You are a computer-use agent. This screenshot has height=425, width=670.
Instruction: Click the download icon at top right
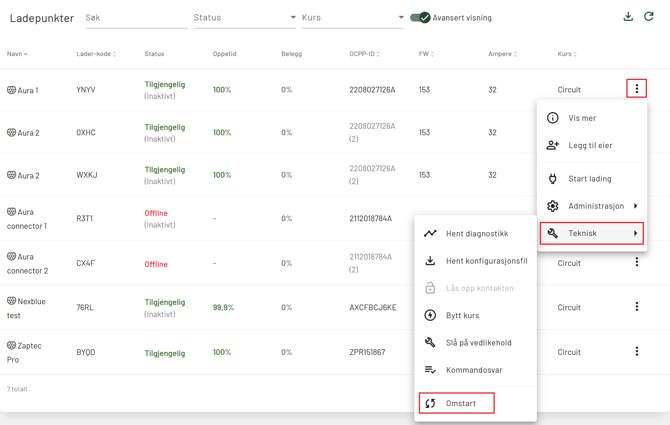[628, 17]
